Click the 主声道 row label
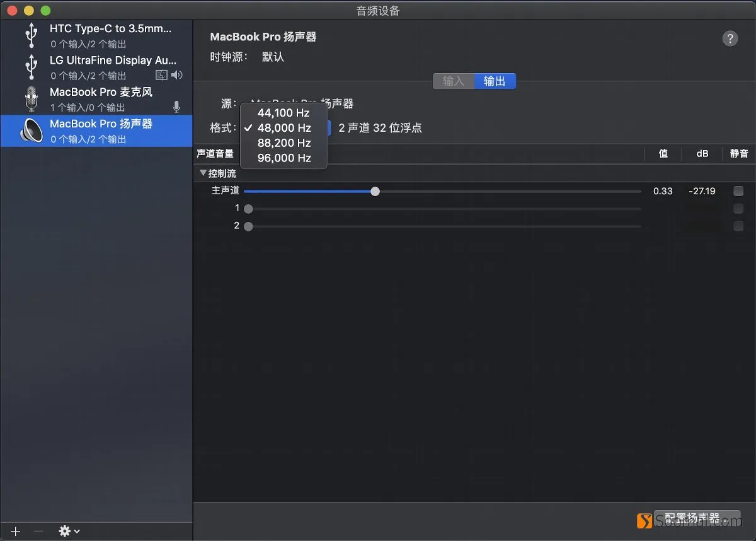This screenshot has height=541, width=756. (x=226, y=191)
